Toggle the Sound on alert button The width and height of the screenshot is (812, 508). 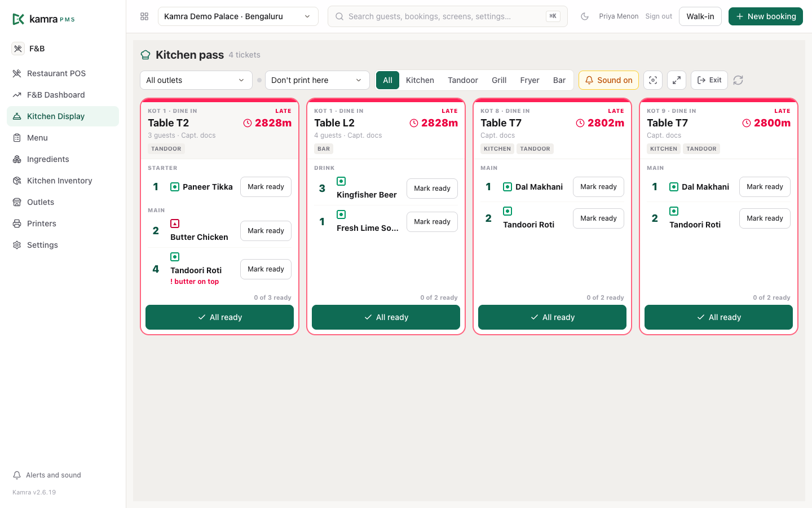(608, 80)
